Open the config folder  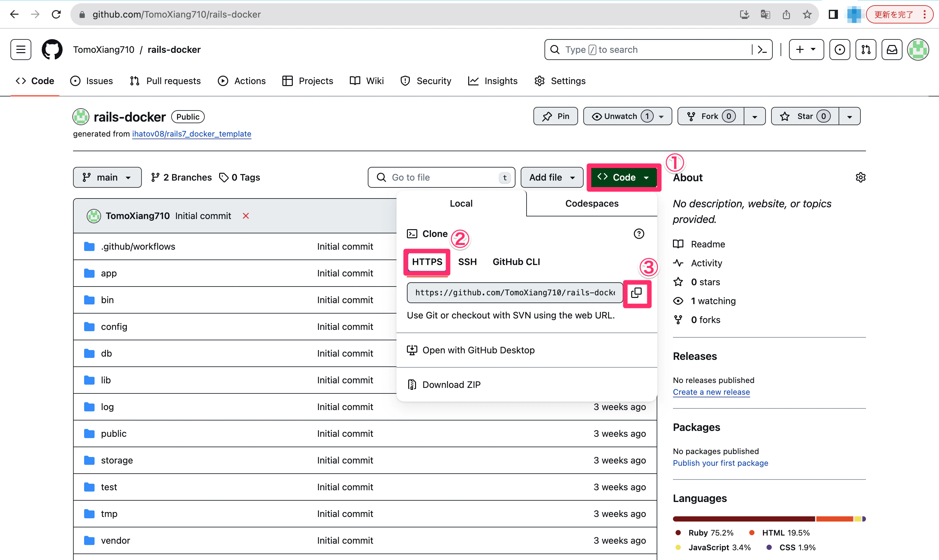(x=114, y=327)
